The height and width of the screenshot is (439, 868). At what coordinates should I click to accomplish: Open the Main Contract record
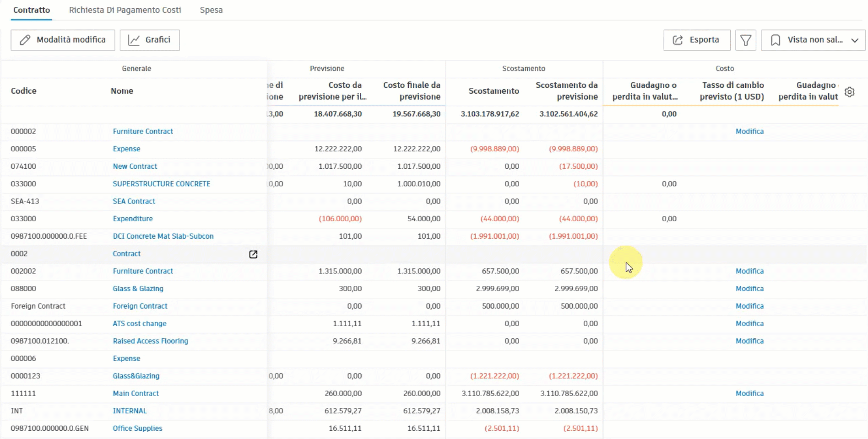pyautogui.click(x=136, y=393)
